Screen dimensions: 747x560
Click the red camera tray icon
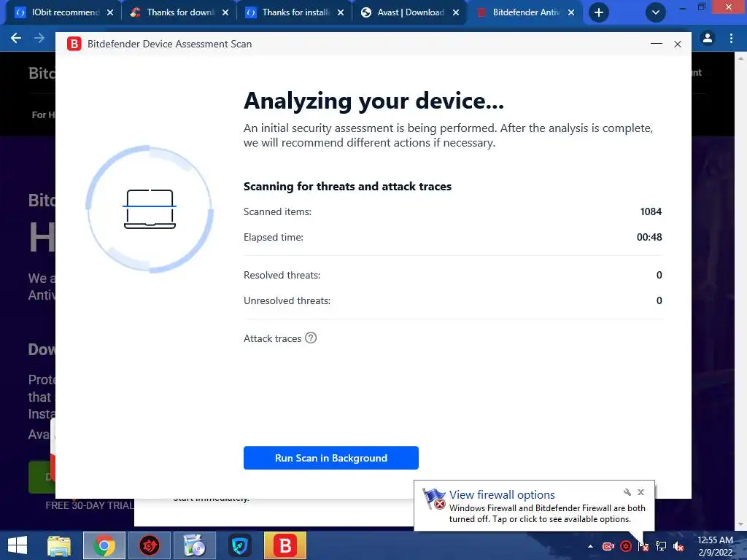(608, 546)
